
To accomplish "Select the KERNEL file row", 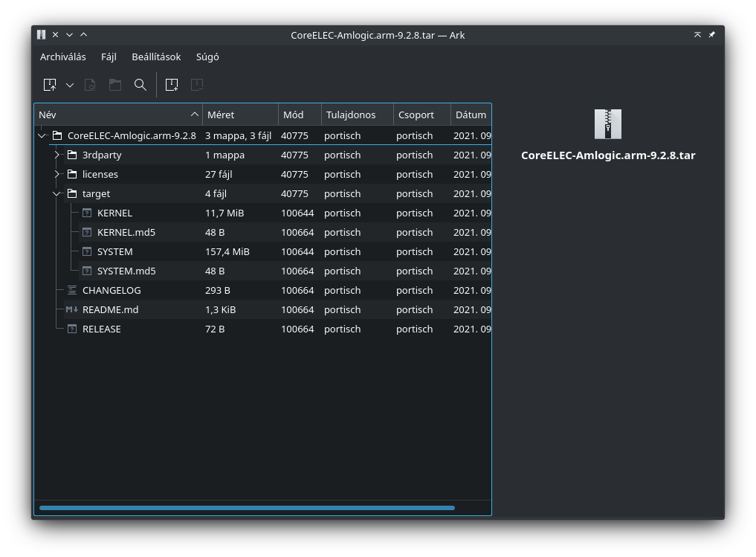I will click(x=262, y=213).
